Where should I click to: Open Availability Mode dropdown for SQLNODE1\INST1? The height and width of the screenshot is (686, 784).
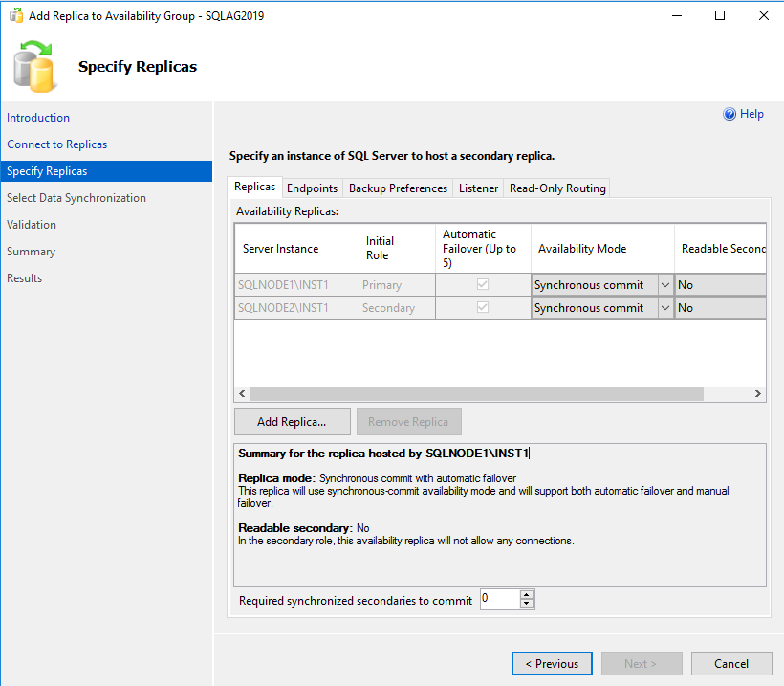664,285
